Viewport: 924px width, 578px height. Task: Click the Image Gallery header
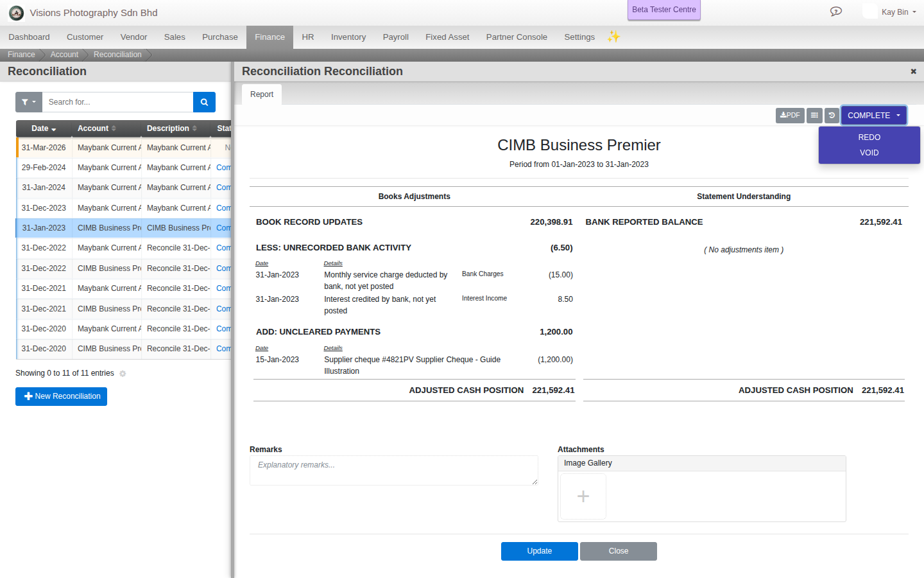pos(702,464)
